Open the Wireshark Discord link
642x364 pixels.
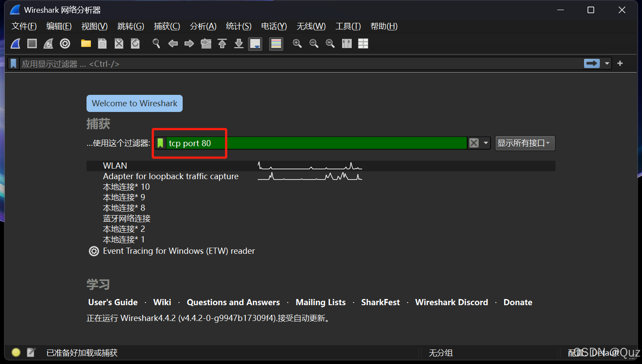coord(451,302)
